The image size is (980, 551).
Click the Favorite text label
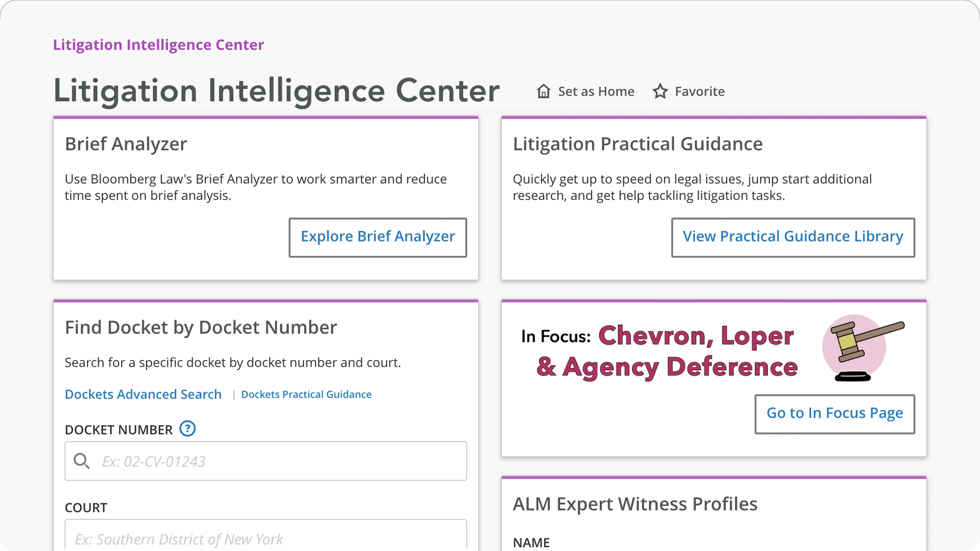[x=699, y=91]
